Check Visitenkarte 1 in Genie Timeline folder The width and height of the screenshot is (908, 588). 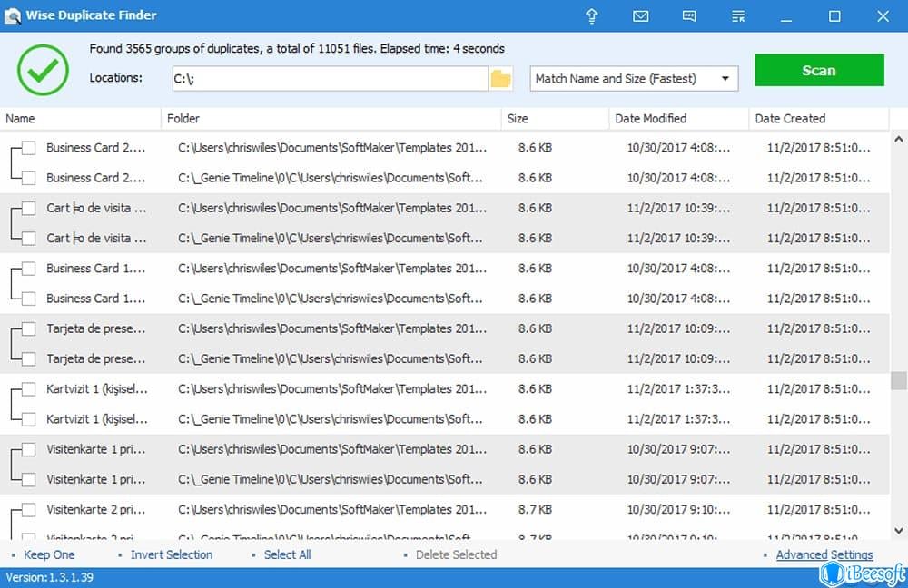point(28,479)
